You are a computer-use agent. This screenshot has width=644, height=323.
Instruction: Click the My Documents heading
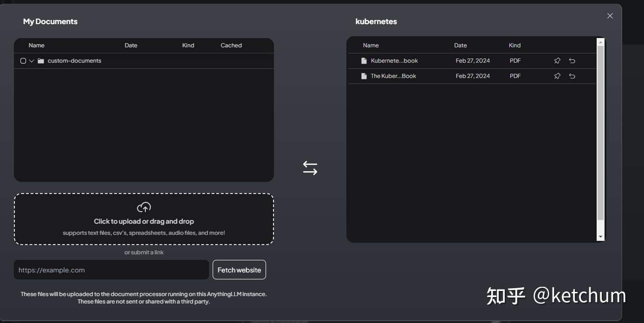[x=50, y=21]
